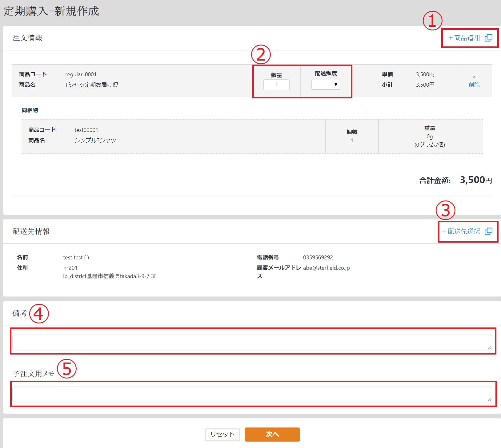
Task: Click the +配送先選択 link text
Action: (461, 231)
